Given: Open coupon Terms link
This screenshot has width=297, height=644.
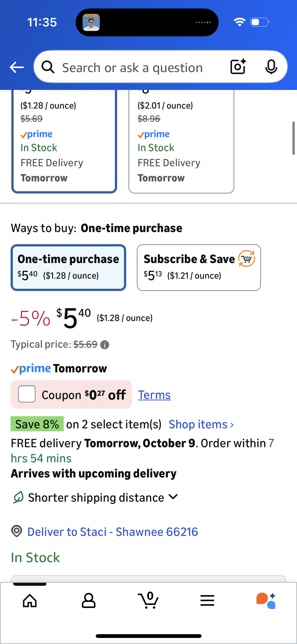Looking at the screenshot, I should pyautogui.click(x=154, y=395).
